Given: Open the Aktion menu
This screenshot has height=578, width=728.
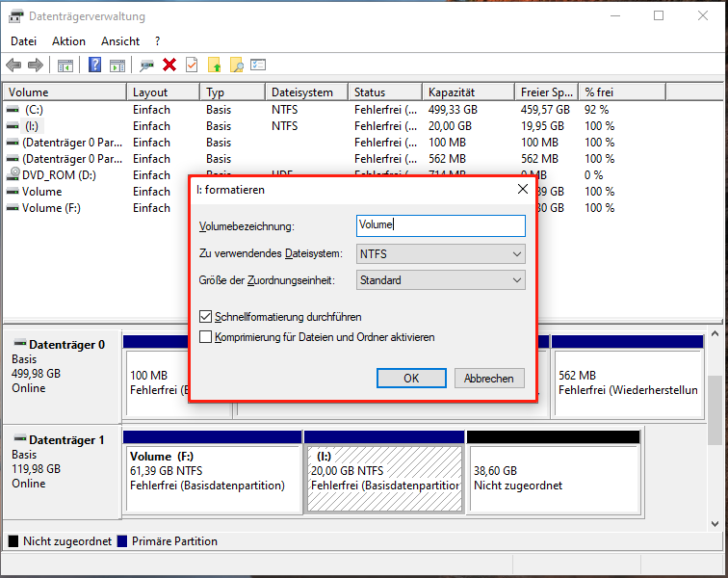Looking at the screenshot, I should click(x=68, y=41).
